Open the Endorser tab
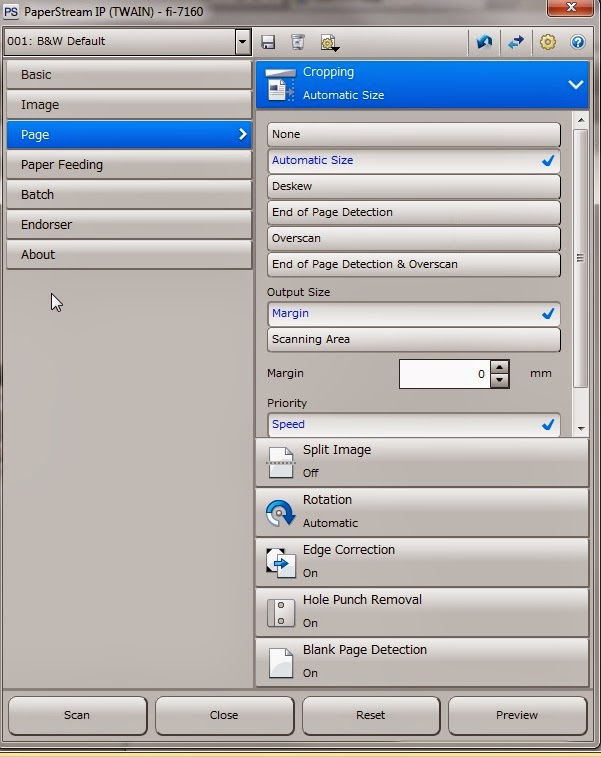Viewport: 601px width, 757px height. [x=129, y=224]
